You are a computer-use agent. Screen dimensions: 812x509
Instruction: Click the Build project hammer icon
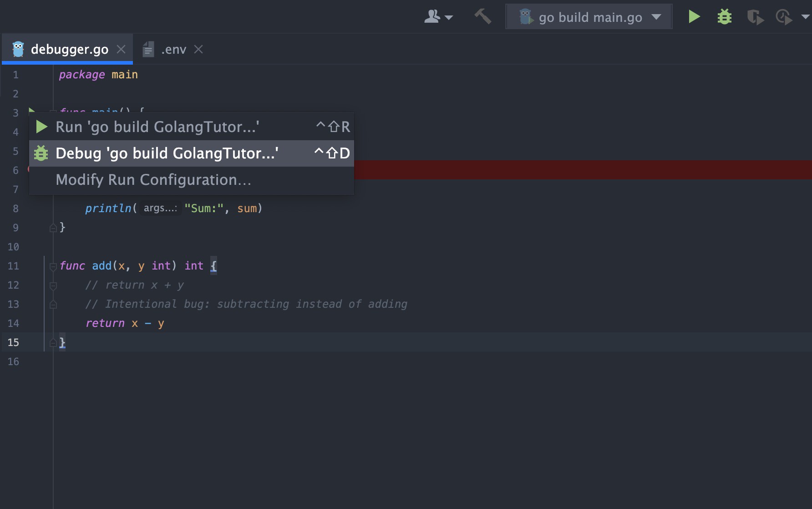[x=482, y=16]
